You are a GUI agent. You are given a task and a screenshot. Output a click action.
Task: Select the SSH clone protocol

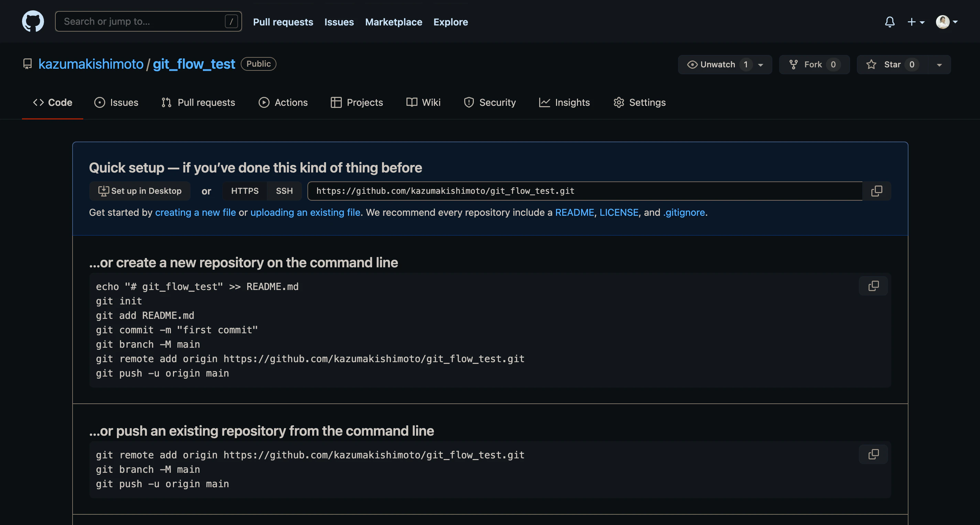point(284,191)
